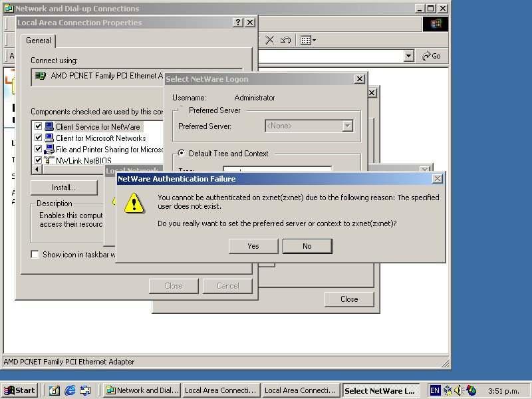Select File and Printer Sharing icon
This screenshot has height=399, width=532.
(x=49, y=149)
